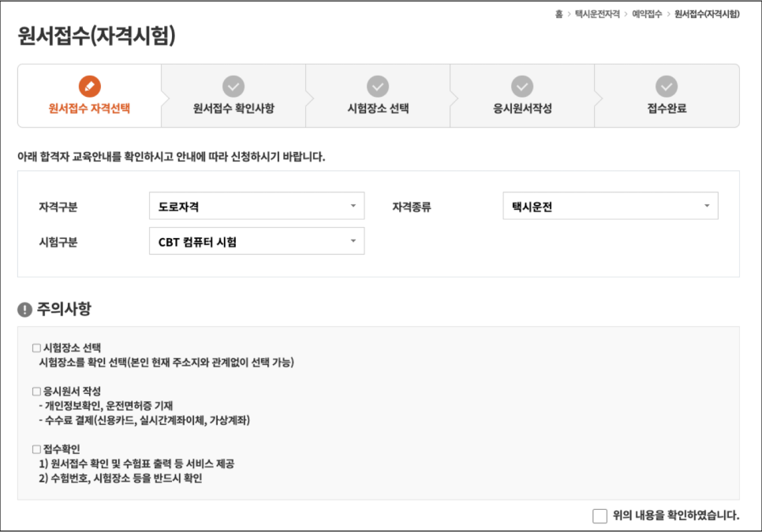Viewport: 762px width, 532px height.
Task: Click the 주의사항 heading text
Action: 64,309
